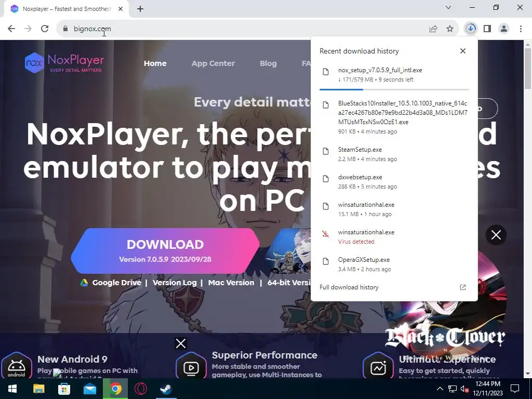Screen dimensions: 532x399
Task: Click the SteamSetup.exe file icon
Action: [x=326, y=151]
